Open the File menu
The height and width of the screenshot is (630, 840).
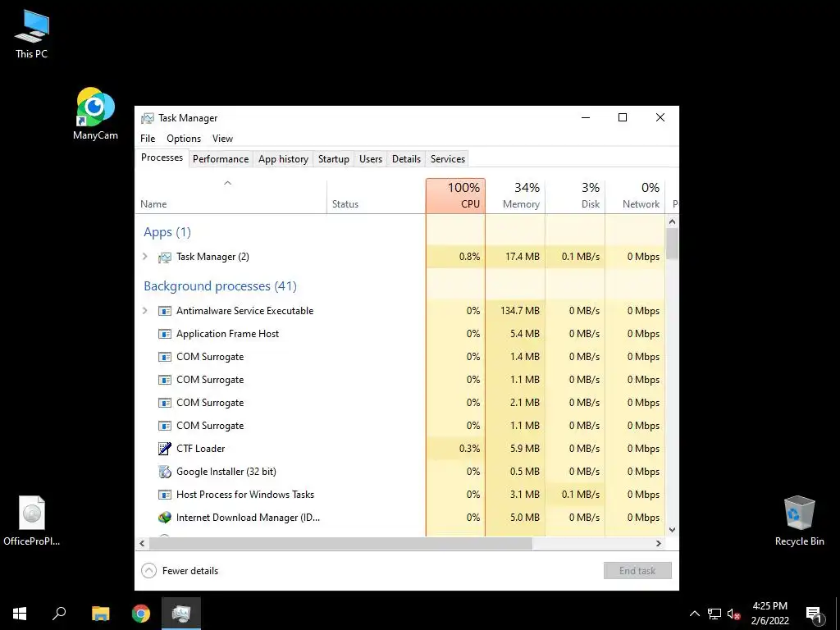(x=148, y=138)
